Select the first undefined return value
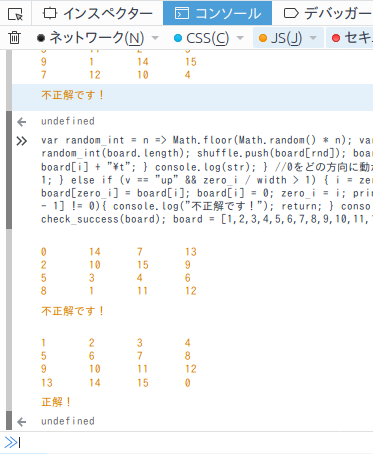Viewport: 373px width, 454px height. tap(68, 121)
